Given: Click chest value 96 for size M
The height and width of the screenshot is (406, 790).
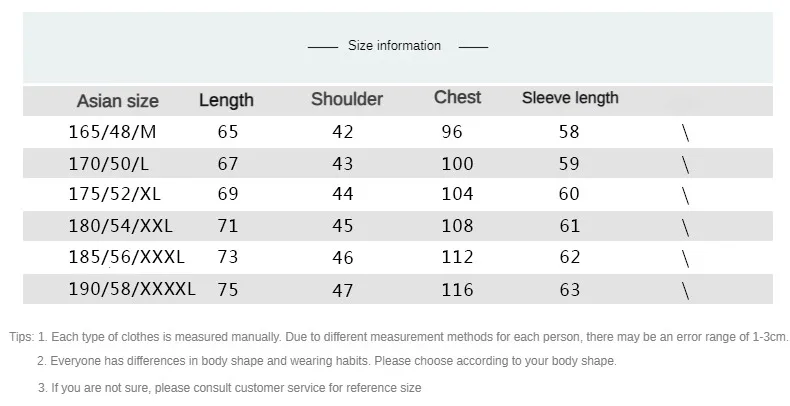Looking at the screenshot, I should click(452, 132).
